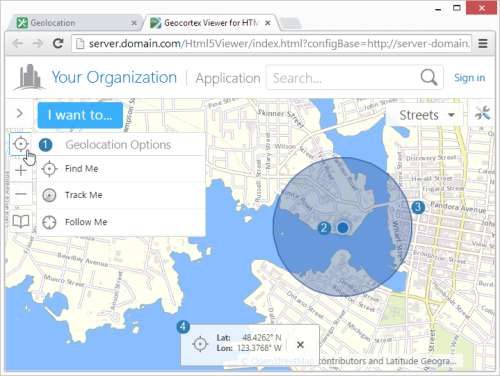Expand the side panel arrow

19,113
